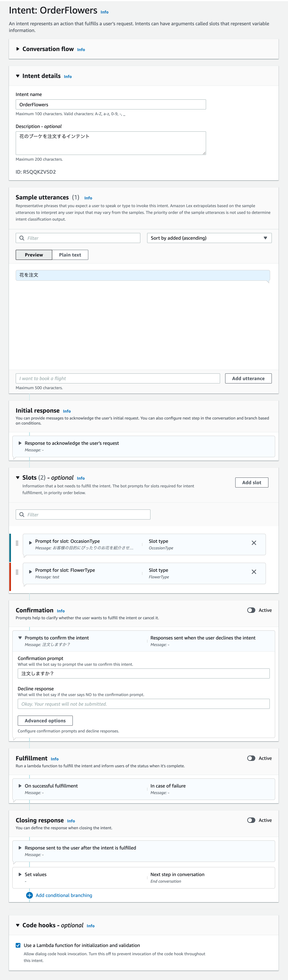Select the Preview tab

click(34, 254)
